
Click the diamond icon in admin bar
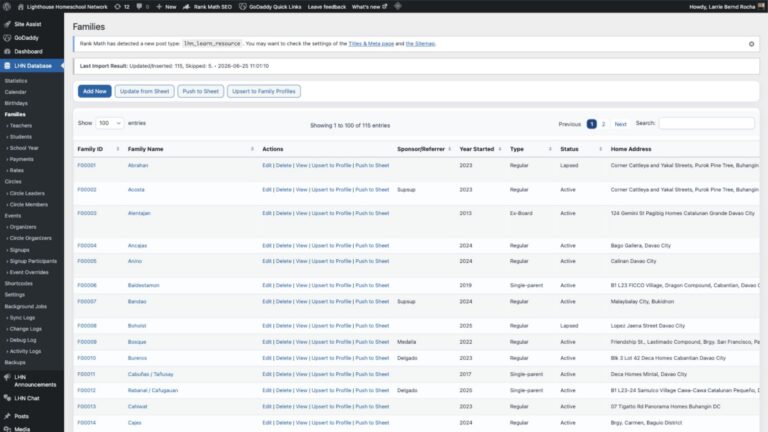[x=398, y=6]
